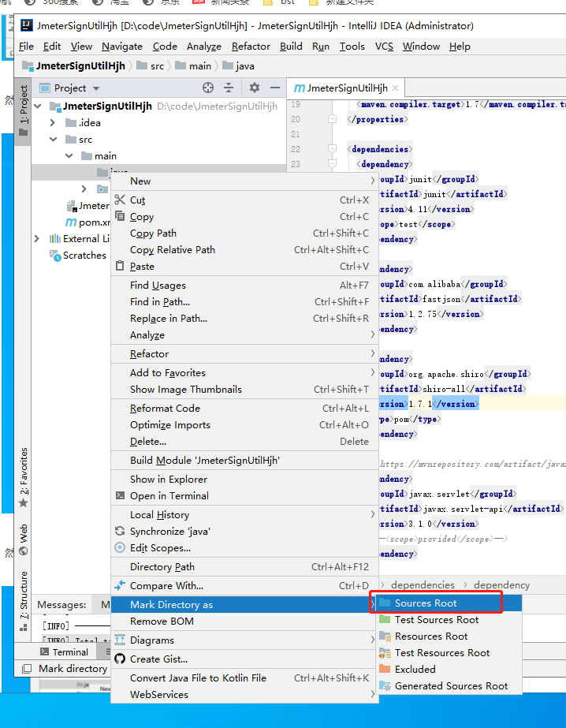The height and width of the screenshot is (728, 566).
Task: Choose Generated Sources Root option
Action: 449,685
